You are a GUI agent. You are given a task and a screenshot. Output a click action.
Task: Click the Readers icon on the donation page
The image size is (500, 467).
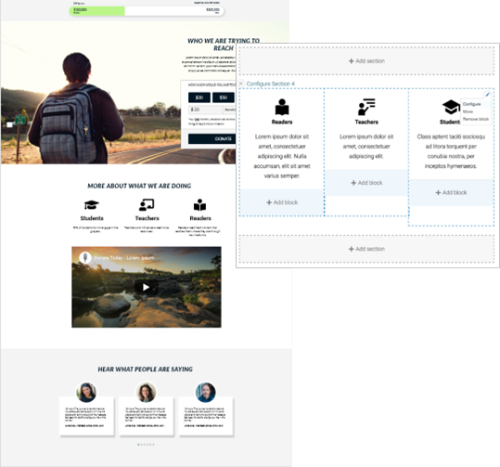tap(200, 205)
